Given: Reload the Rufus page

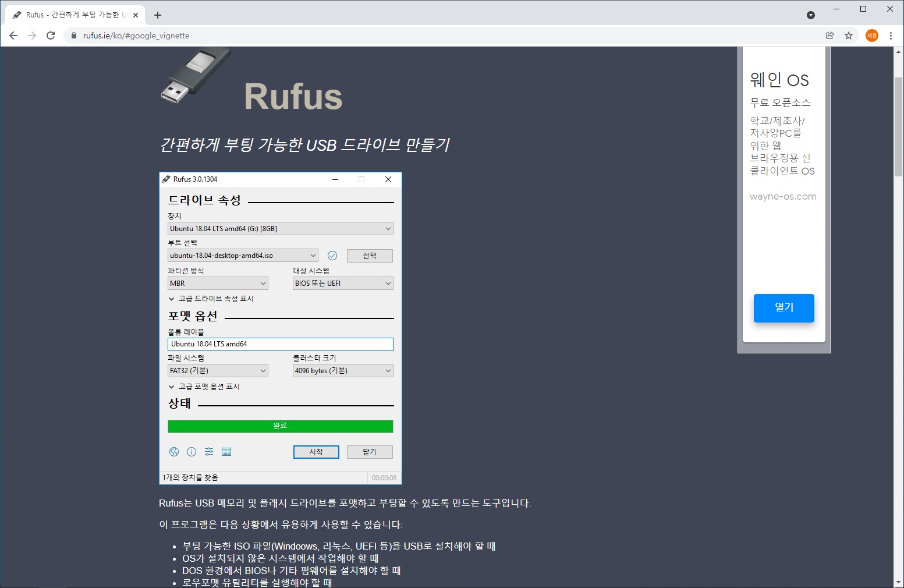Looking at the screenshot, I should point(51,36).
